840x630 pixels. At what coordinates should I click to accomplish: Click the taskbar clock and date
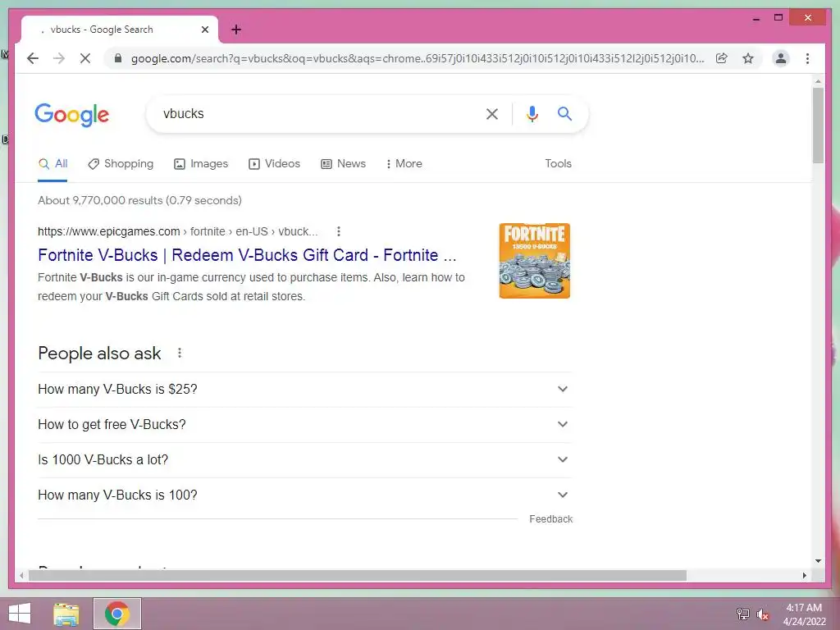804,614
